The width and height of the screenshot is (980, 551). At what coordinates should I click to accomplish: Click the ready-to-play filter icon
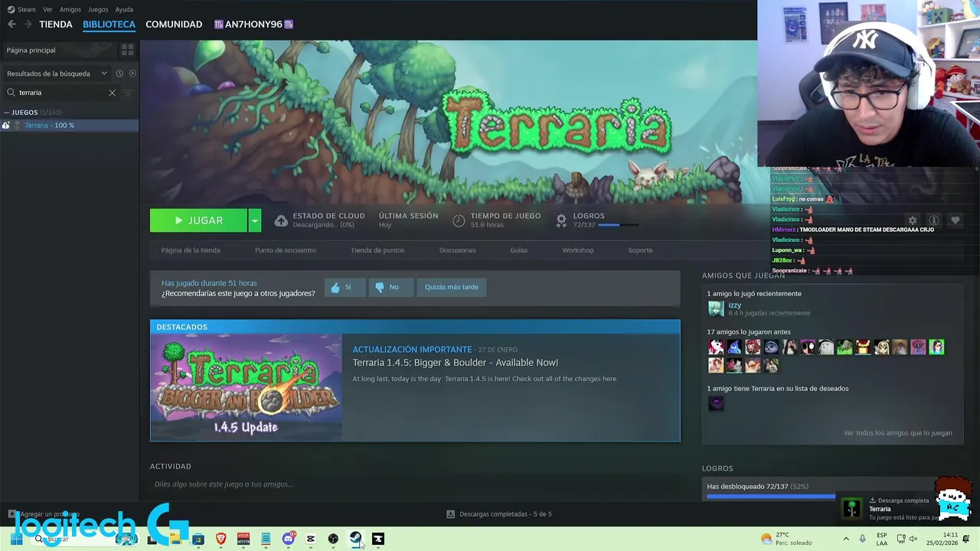[x=132, y=73]
